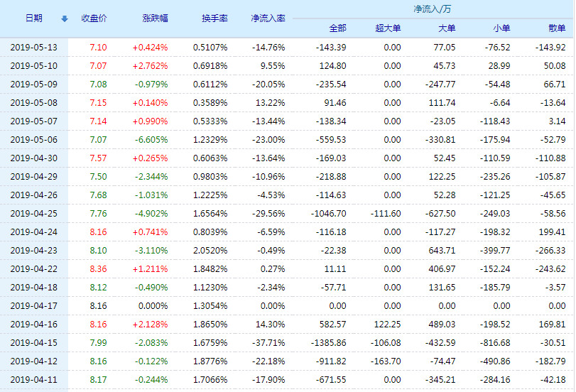
Task: Select the 涨跌幅 column header
Action: pyautogui.click(x=154, y=18)
